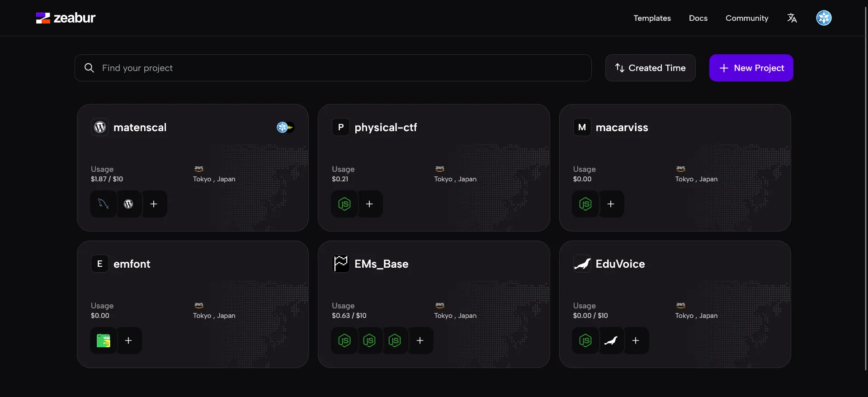868x397 pixels.
Task: Click Tokyo, Japan region on matenscal card
Action: coord(214,179)
